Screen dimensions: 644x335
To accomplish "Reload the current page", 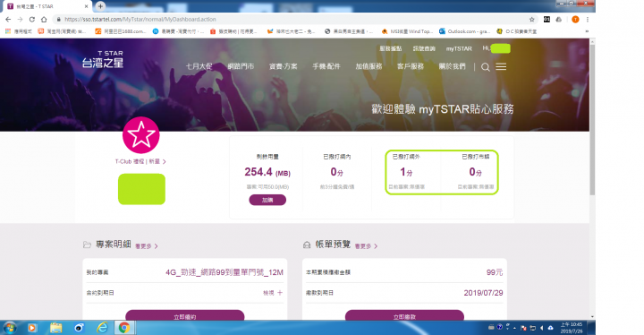I will click(x=32, y=20).
